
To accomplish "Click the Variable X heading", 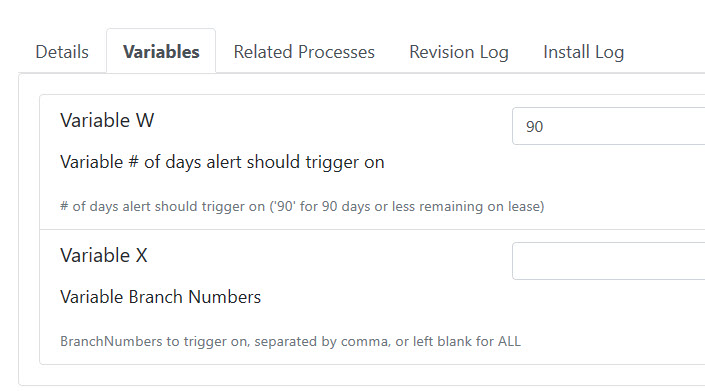I will pyautogui.click(x=104, y=255).
